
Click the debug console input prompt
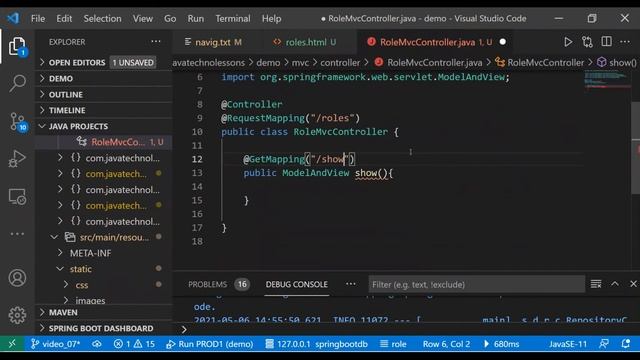[407, 329]
